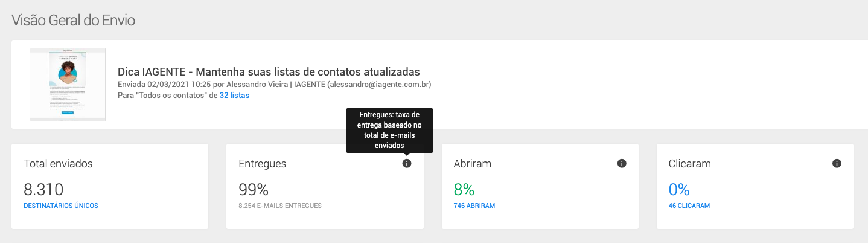Click the Entregues info icon
This screenshot has height=243, width=868.
tap(407, 163)
